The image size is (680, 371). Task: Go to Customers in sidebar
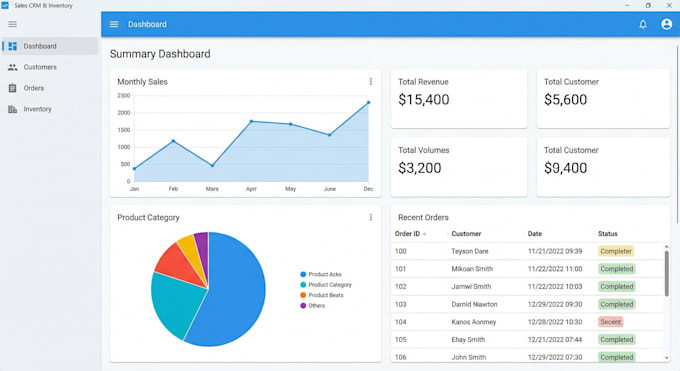[50, 67]
